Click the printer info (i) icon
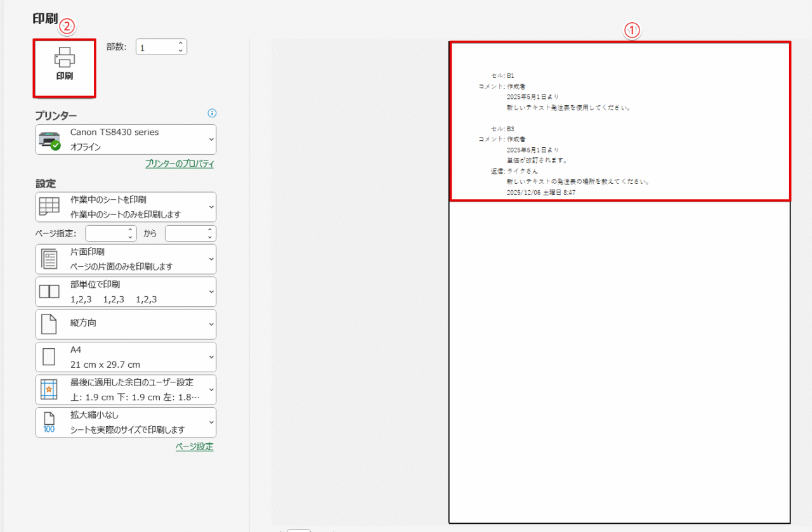Screen dimensions: 812x532 [212, 113]
